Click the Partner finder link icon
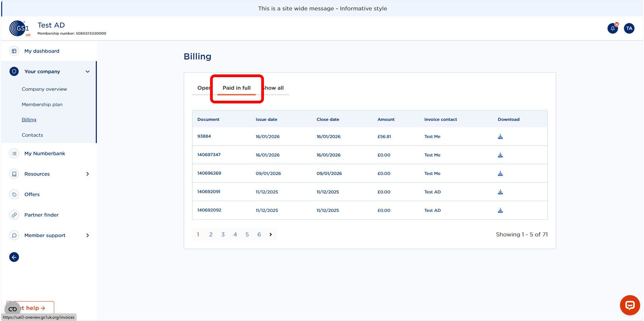Image resolution: width=644 pixels, height=321 pixels. 14,215
